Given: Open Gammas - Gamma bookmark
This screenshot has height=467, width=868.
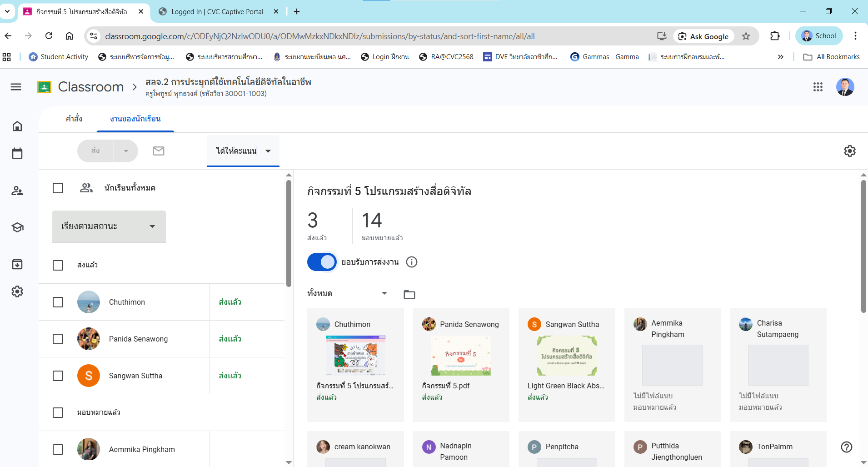Looking at the screenshot, I should (x=605, y=57).
